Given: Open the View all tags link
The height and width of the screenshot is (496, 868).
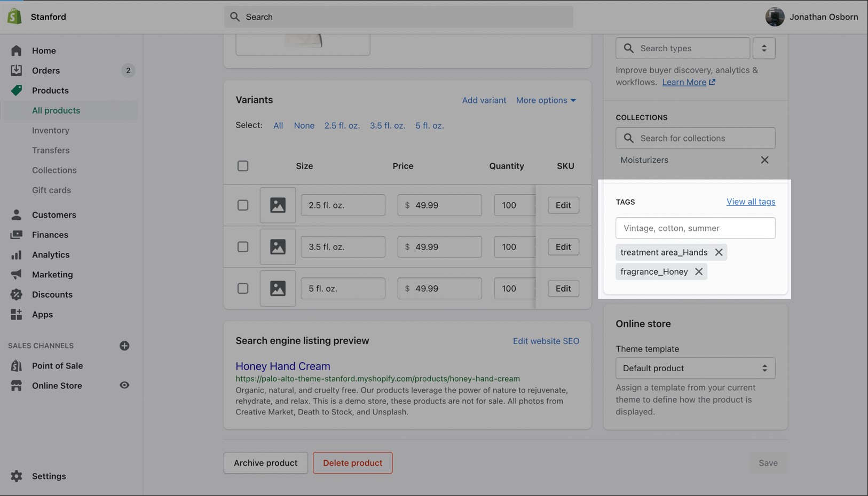Looking at the screenshot, I should 751,202.
